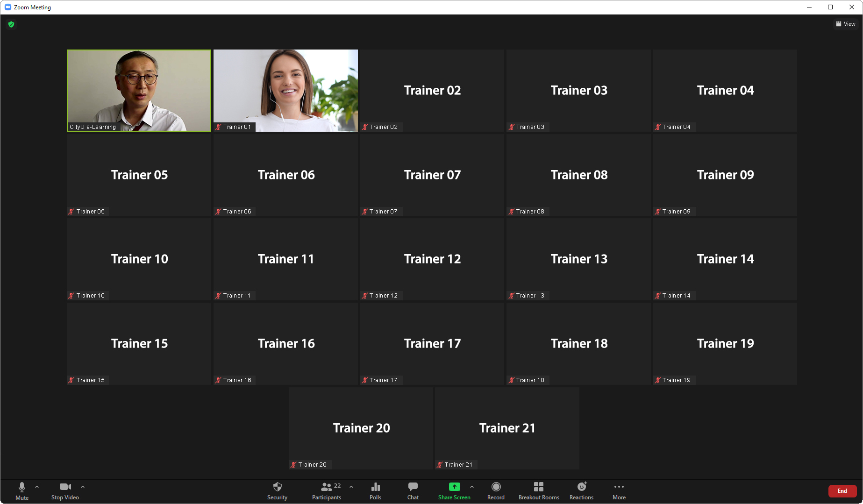Launch Polls
Viewport: 863px width, 504px height.
376,490
